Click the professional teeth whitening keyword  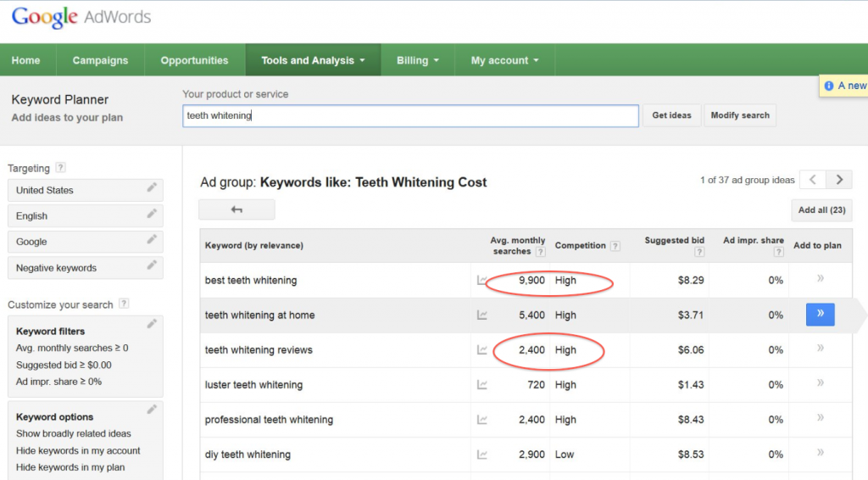click(x=269, y=420)
